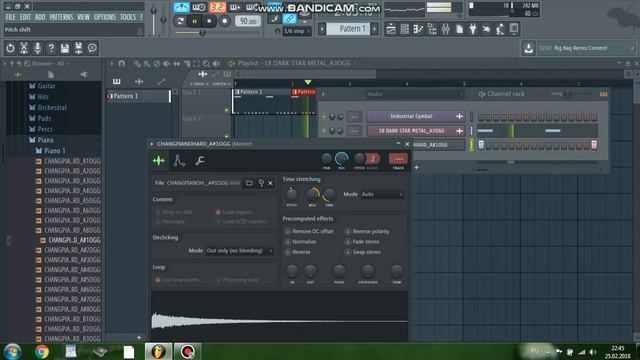
Task: Toggle Load regions option in Content
Action: tap(218, 212)
